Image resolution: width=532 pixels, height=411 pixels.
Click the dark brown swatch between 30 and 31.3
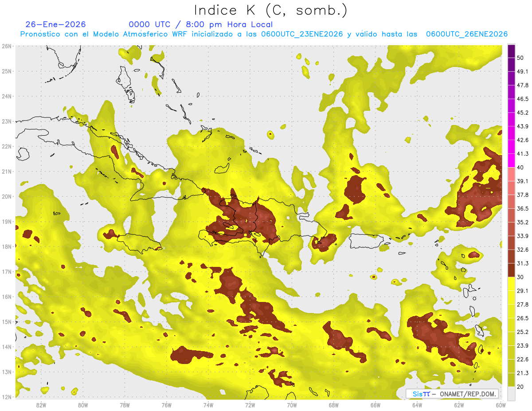click(x=512, y=270)
